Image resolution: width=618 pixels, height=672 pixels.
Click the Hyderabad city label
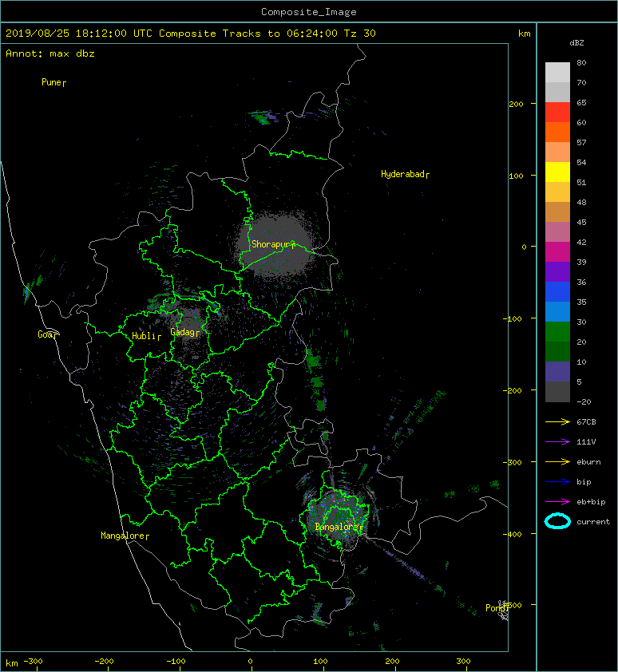[x=405, y=175]
